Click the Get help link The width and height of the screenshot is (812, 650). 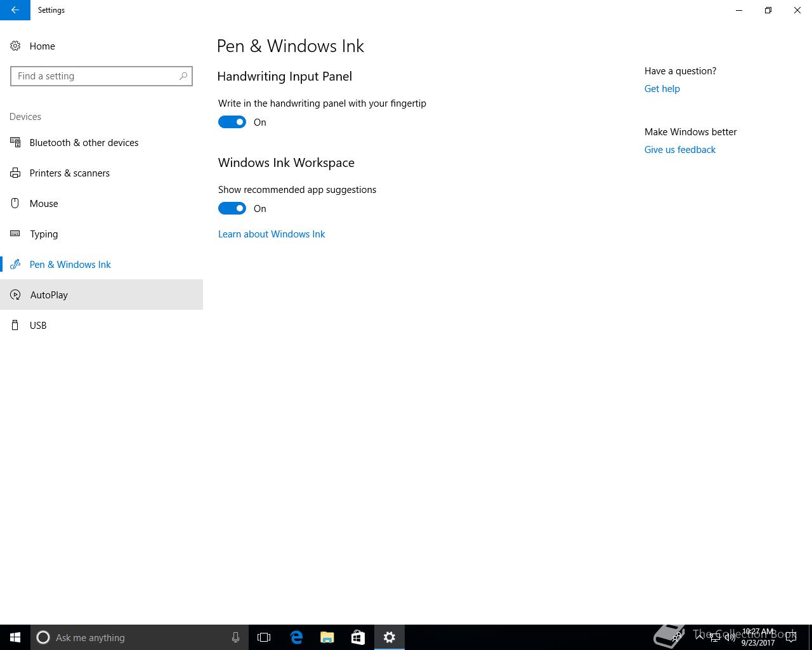tap(662, 89)
